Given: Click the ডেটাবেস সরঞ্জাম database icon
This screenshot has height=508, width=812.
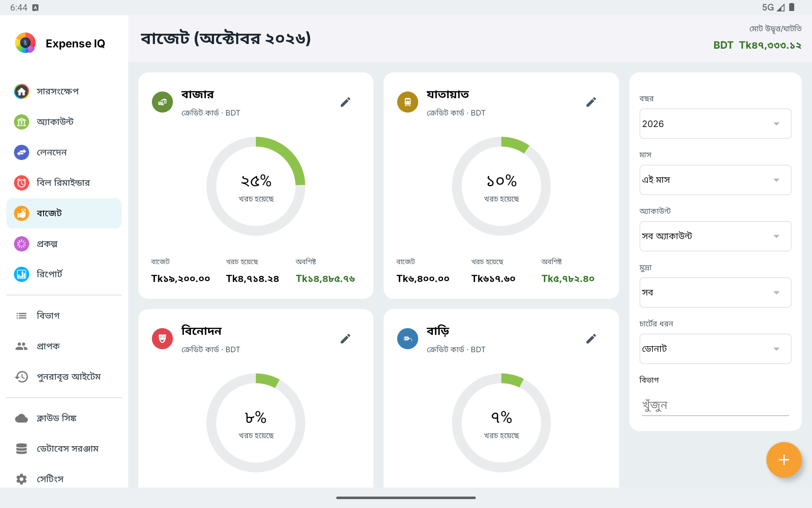Looking at the screenshot, I should [x=22, y=449].
